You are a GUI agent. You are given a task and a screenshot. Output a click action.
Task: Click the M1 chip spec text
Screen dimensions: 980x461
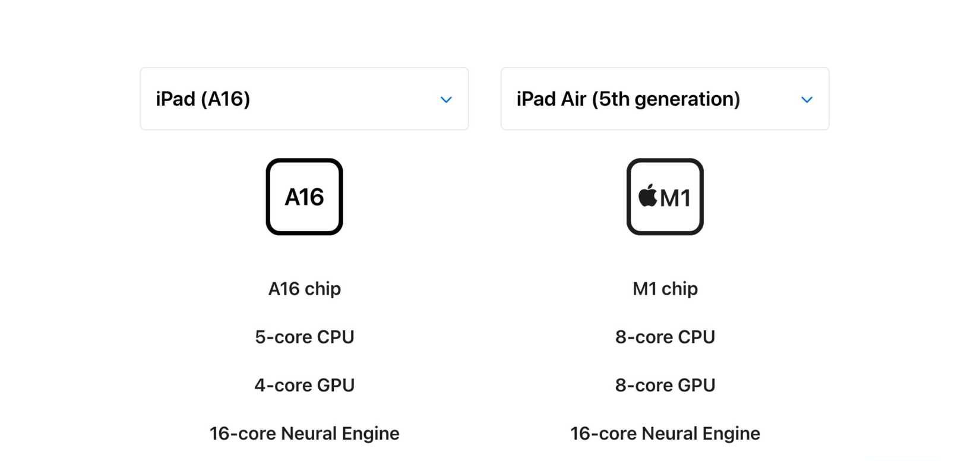tap(665, 289)
